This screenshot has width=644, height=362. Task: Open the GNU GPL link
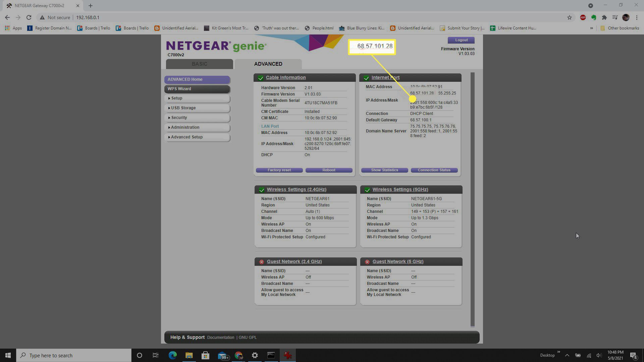coord(248,338)
